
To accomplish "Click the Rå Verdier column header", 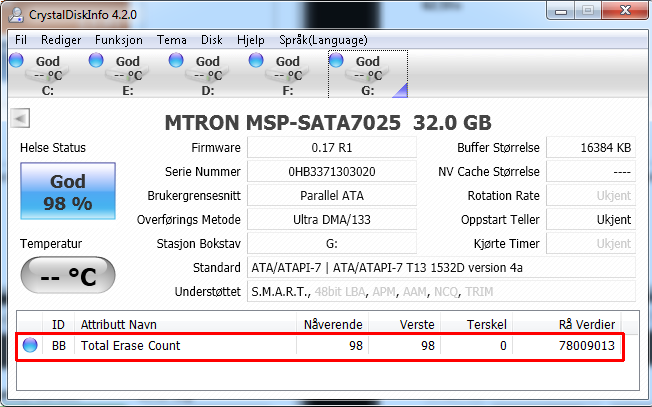I will [x=567, y=324].
